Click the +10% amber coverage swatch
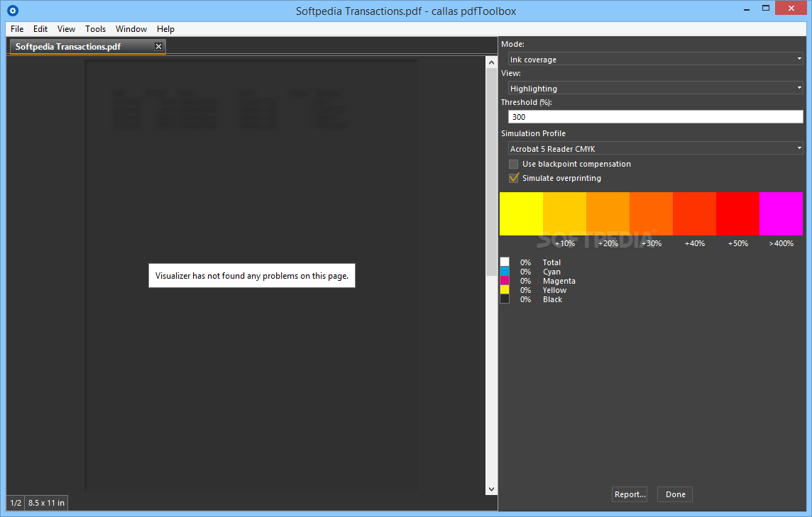Screen dimensions: 812x517 tap(564, 213)
